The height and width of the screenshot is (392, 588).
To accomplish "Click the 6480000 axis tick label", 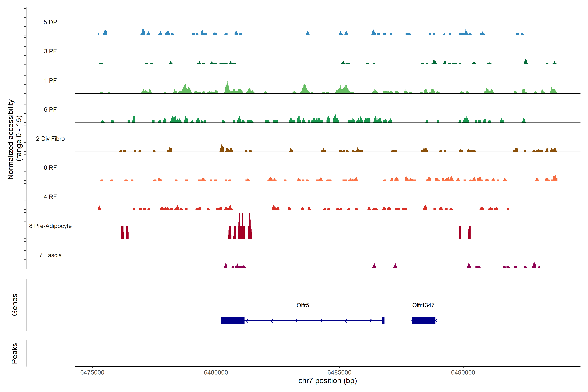I will [x=216, y=372].
